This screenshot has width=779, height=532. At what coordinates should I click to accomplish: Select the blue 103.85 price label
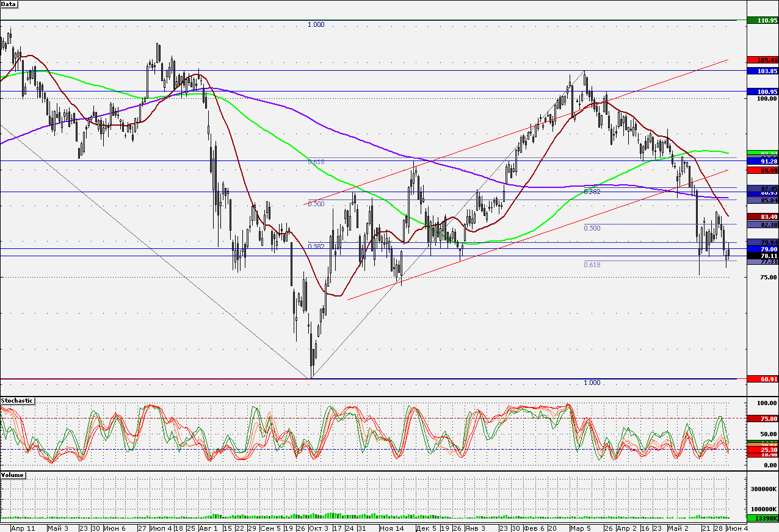(763, 71)
